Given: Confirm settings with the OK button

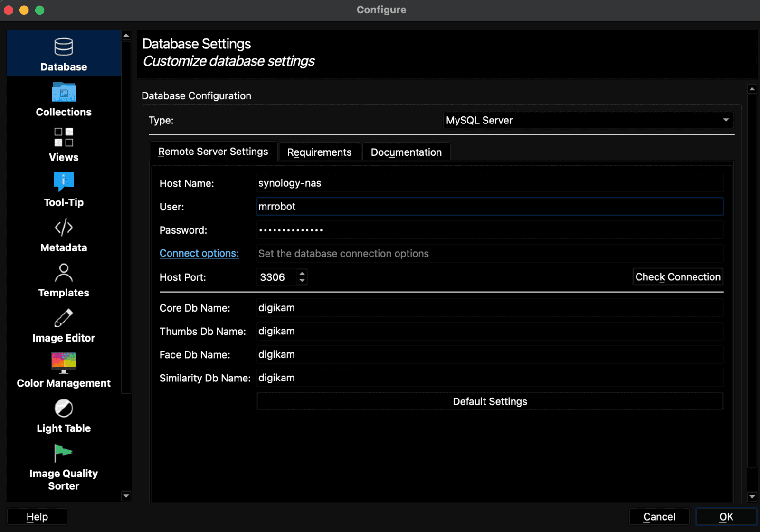Looking at the screenshot, I should tap(725, 516).
